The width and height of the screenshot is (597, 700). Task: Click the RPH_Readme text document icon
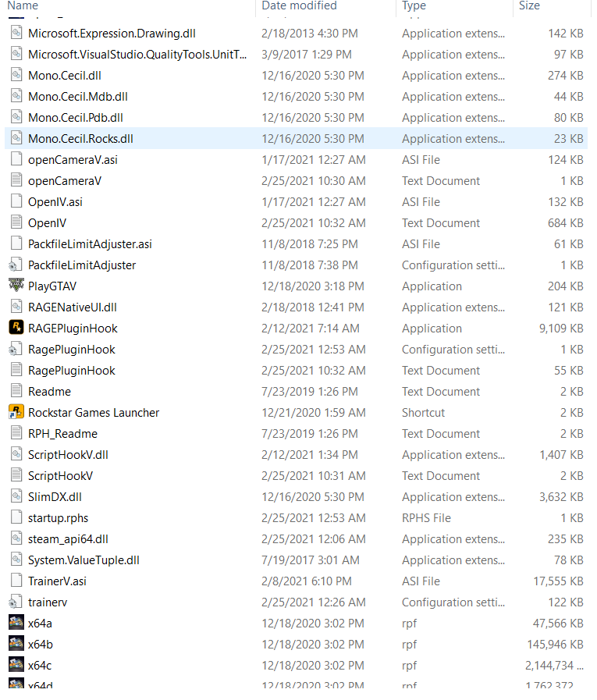[x=16, y=433]
